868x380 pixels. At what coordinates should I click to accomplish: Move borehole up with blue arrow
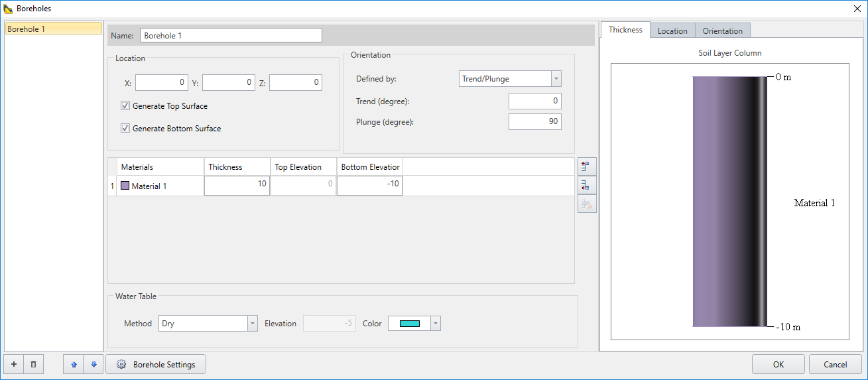[x=74, y=364]
